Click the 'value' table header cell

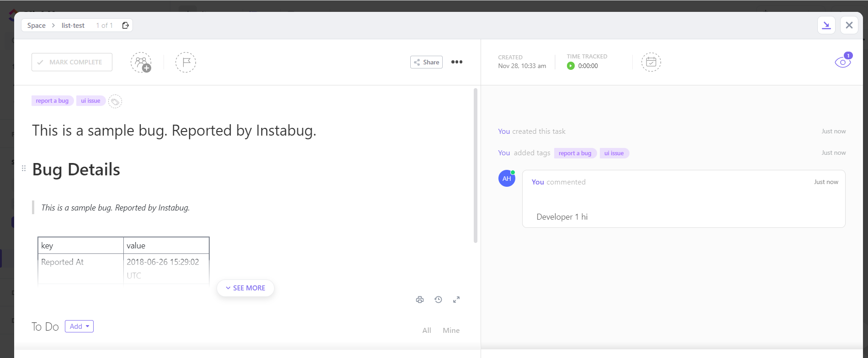pos(166,246)
